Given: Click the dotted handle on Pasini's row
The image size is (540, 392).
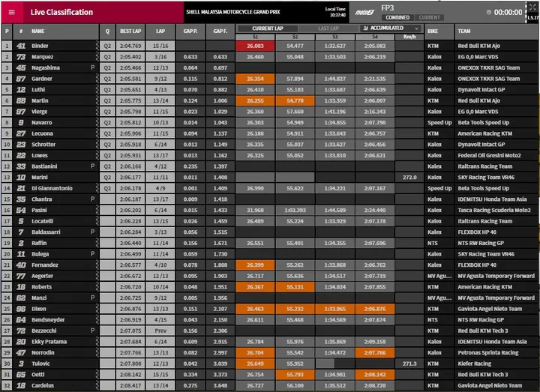Looking at the screenshot, I should point(97,210).
